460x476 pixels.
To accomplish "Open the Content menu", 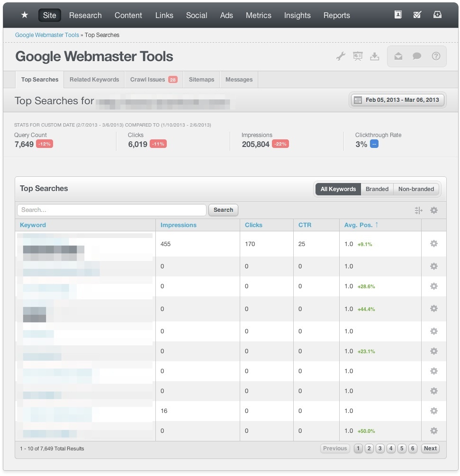I will (128, 15).
